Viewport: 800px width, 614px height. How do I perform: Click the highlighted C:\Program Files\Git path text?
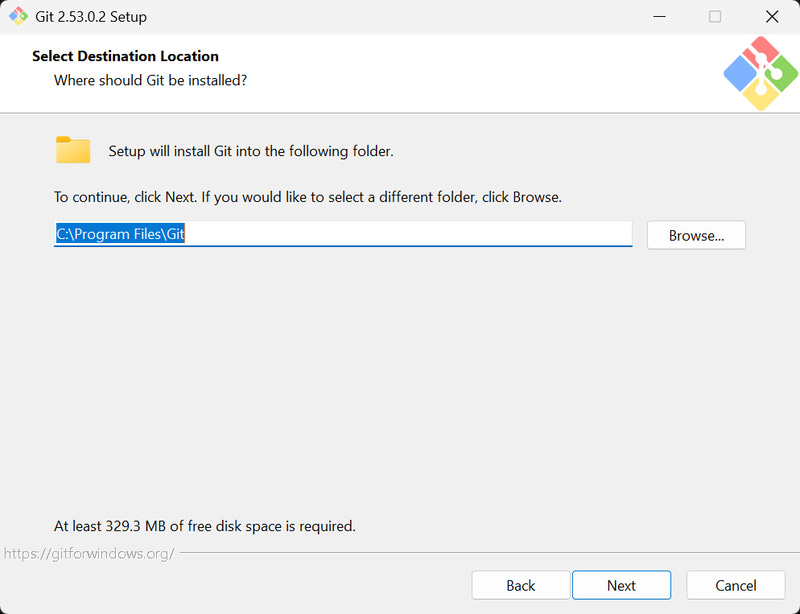pyautogui.click(x=121, y=235)
